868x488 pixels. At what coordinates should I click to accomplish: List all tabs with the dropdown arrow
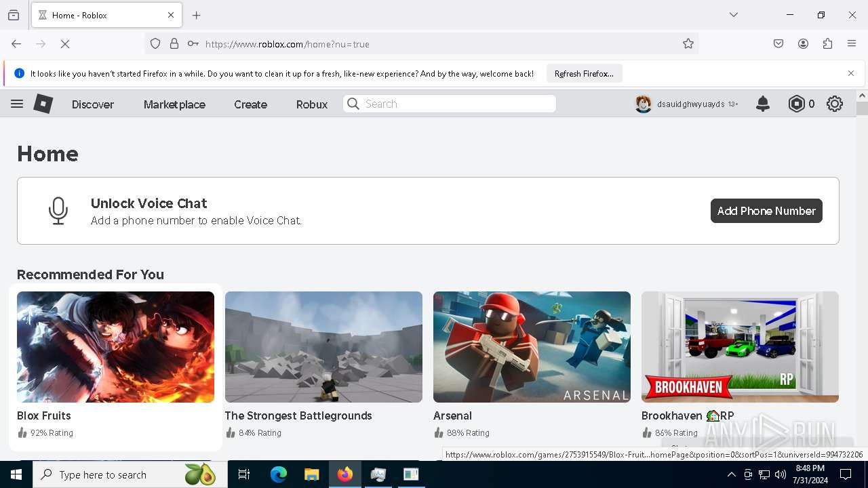(x=734, y=15)
